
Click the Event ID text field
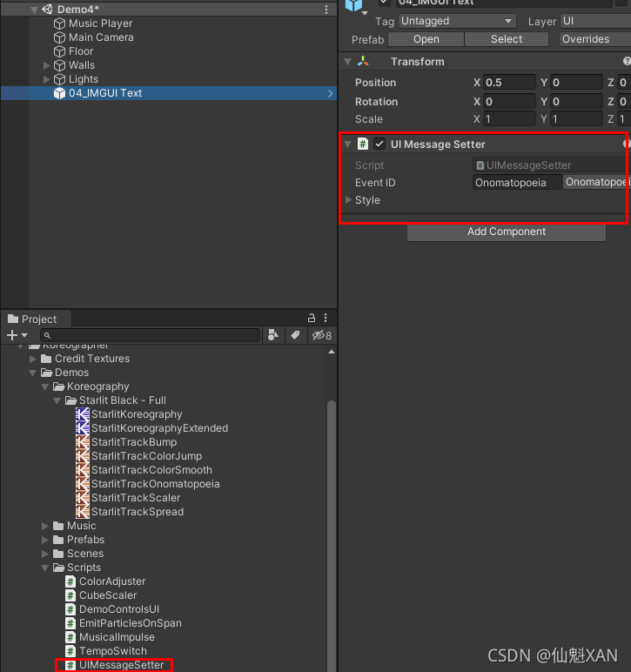point(517,183)
